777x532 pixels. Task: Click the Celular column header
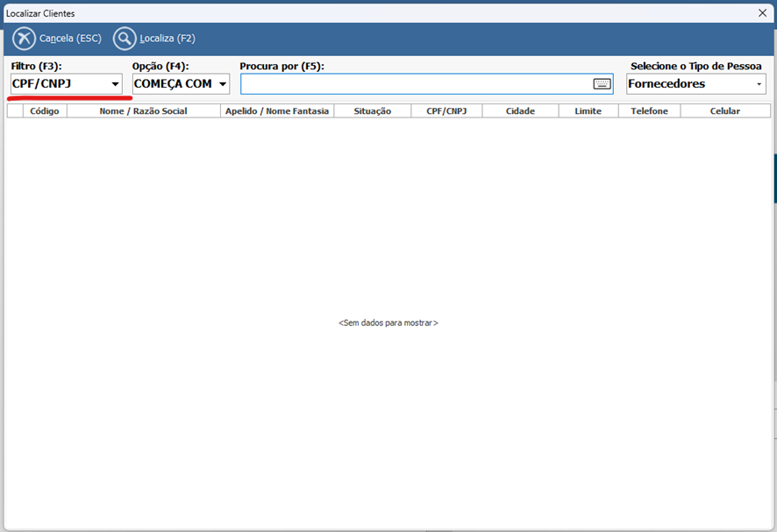point(724,111)
